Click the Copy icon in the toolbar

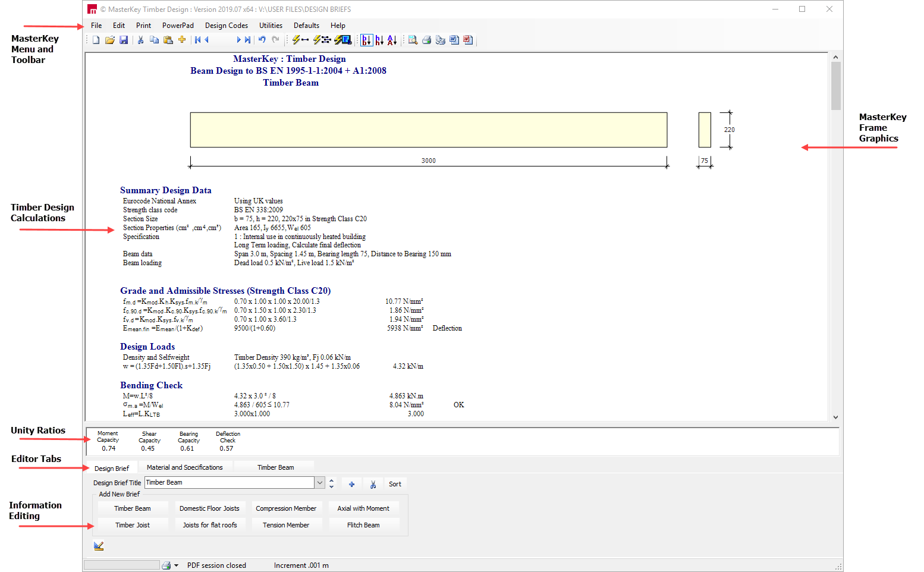[154, 40]
